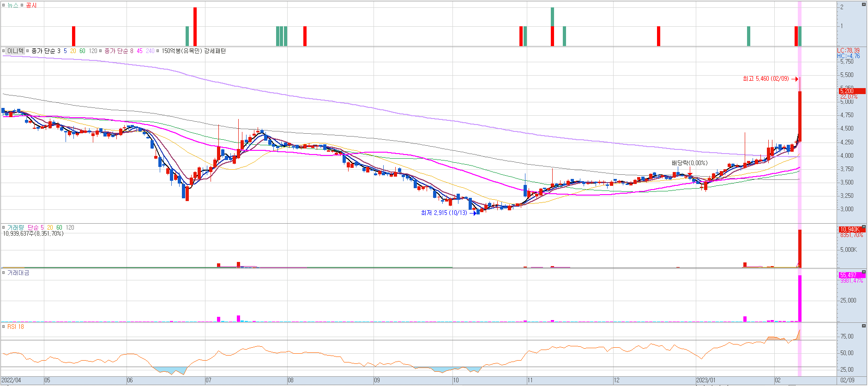Click the 2022/04 date on the time axis
Screen dimensions: 868x386
point(11,380)
